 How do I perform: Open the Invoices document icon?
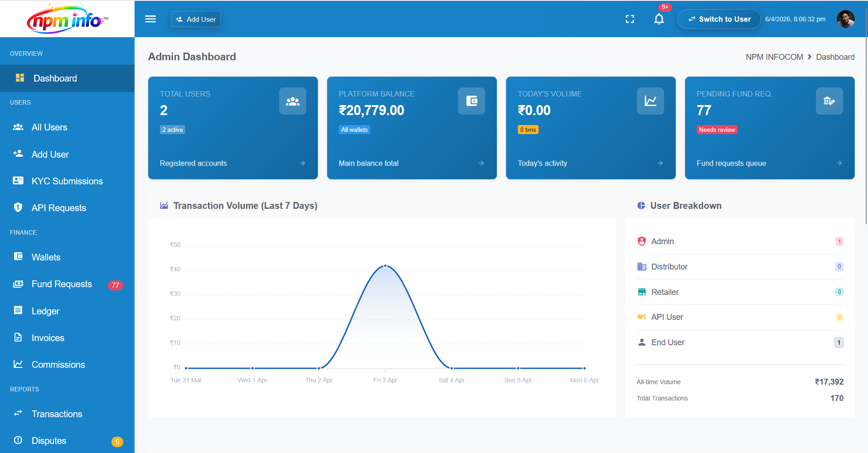(x=18, y=337)
